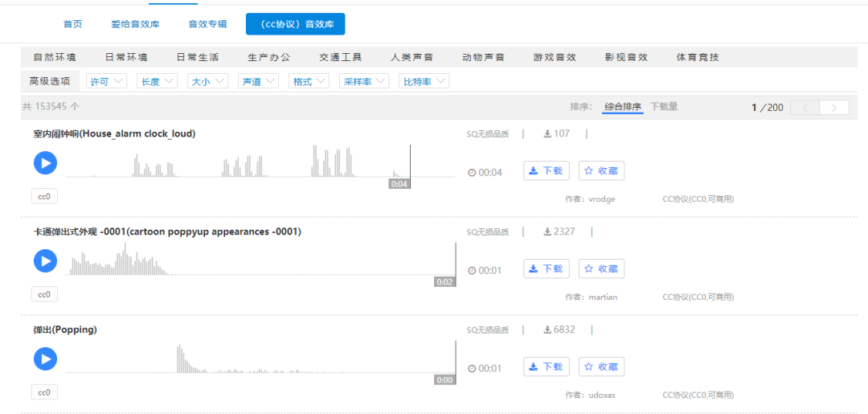The image size is (868, 414).
Task: Open the 采样率 filter dropdown
Action: (364, 81)
